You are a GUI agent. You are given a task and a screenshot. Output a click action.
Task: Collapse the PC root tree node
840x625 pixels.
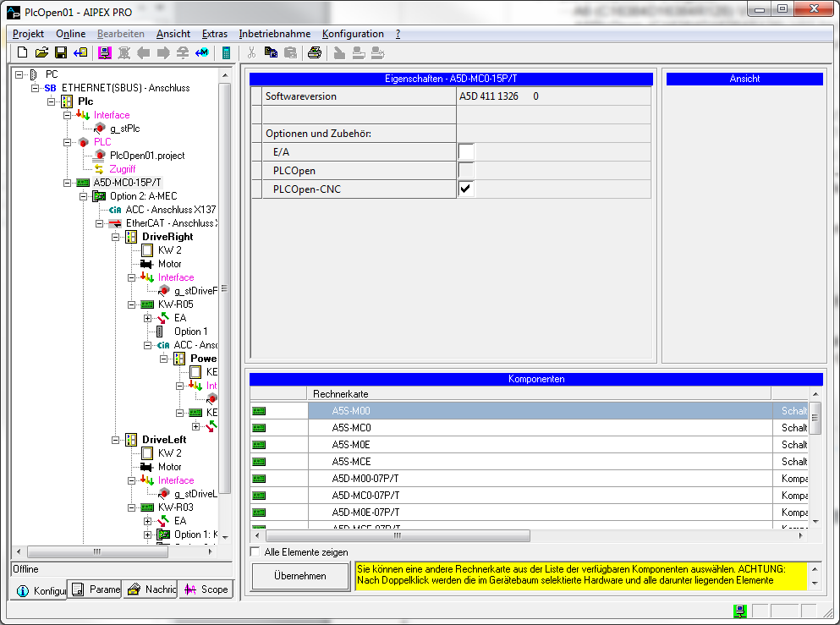(19, 74)
